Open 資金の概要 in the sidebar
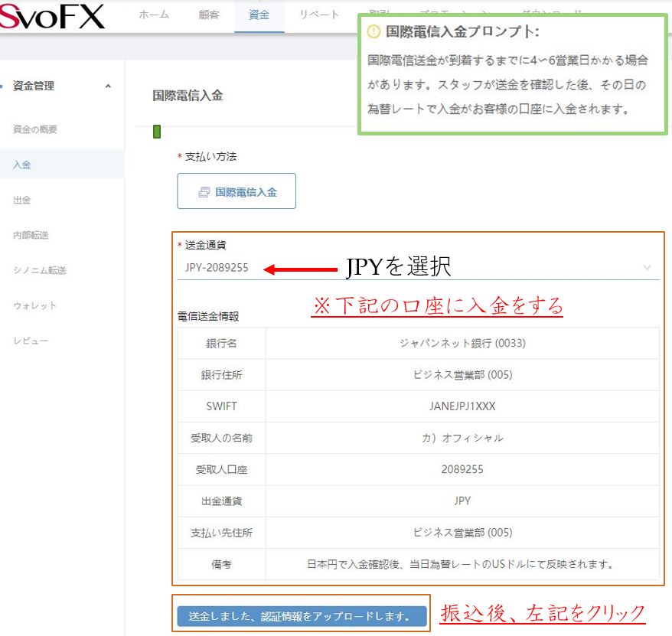This screenshot has width=672, height=636. coord(35,129)
